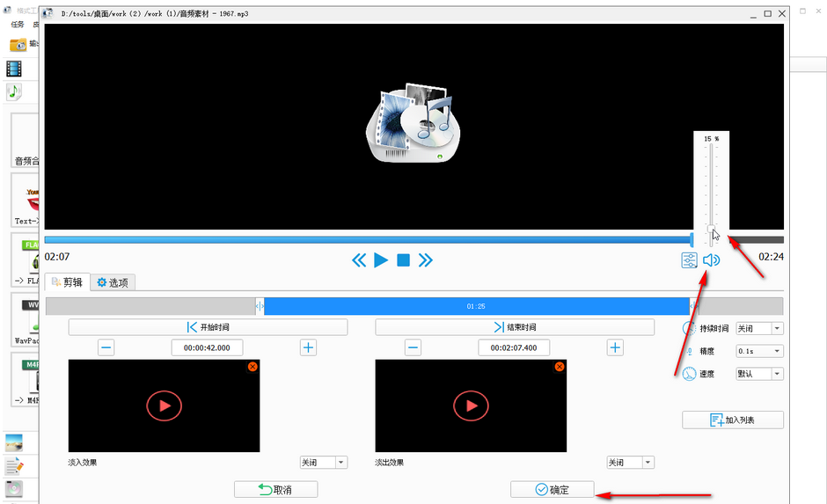The width and height of the screenshot is (827, 504).
Task: Select the Text-> speech tile in sidebar
Action: coord(26,201)
